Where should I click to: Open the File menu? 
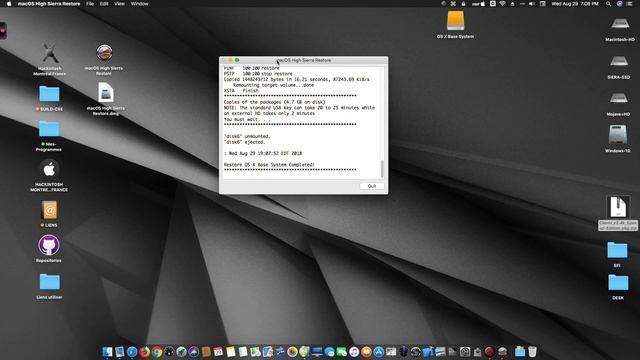click(90, 4)
